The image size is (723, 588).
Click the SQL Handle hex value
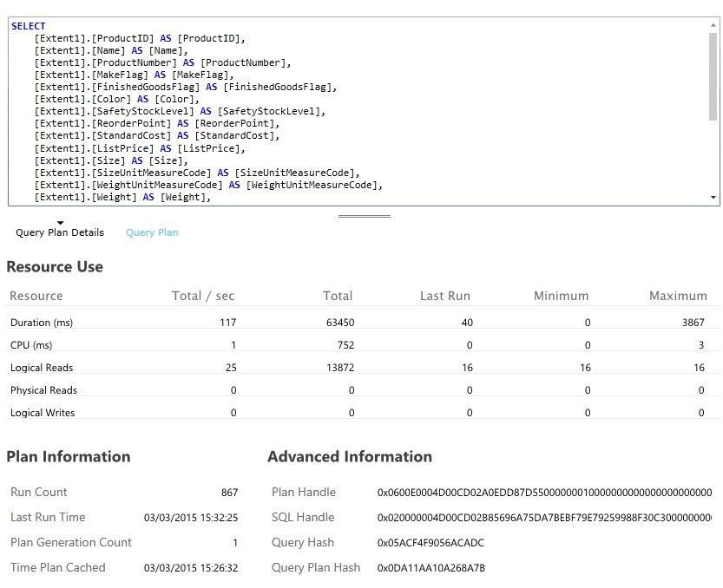pos(543,518)
